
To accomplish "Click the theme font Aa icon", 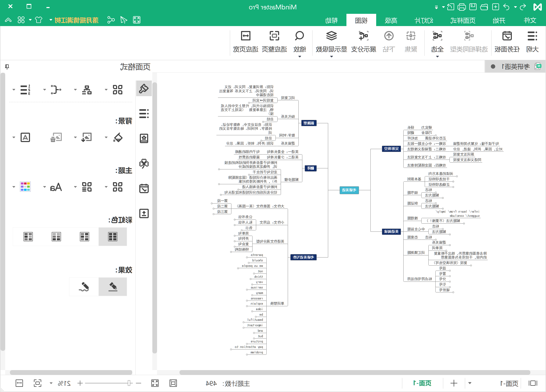I will [x=56, y=187].
